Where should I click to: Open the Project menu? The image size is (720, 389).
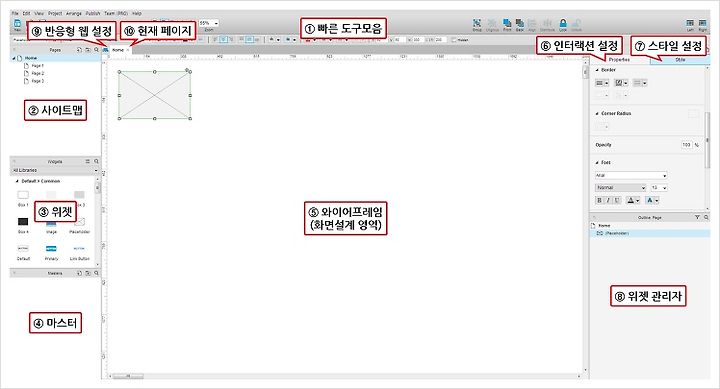coord(55,13)
